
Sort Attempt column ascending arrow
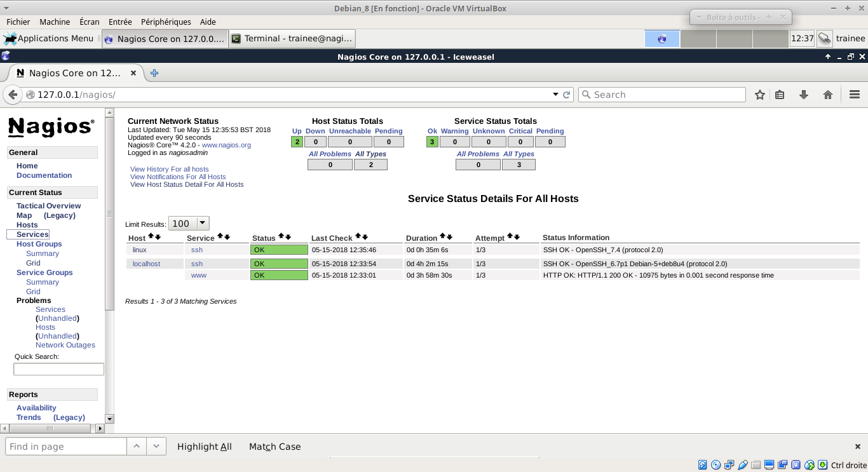click(510, 237)
